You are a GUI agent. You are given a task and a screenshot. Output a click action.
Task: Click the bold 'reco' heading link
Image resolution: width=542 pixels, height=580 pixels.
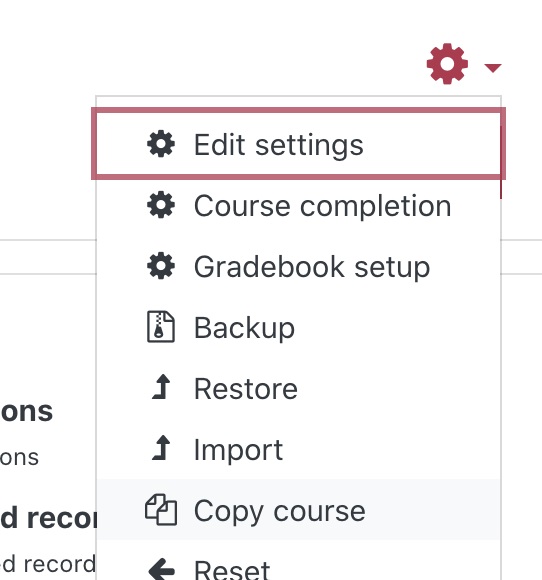click(48, 518)
